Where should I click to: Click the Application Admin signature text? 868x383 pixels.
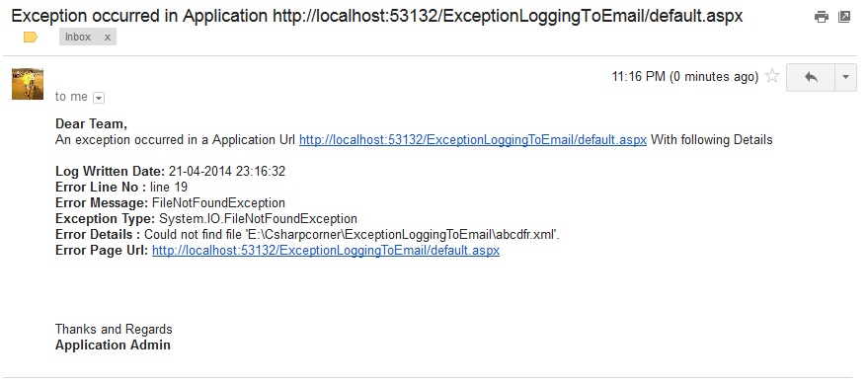click(113, 345)
